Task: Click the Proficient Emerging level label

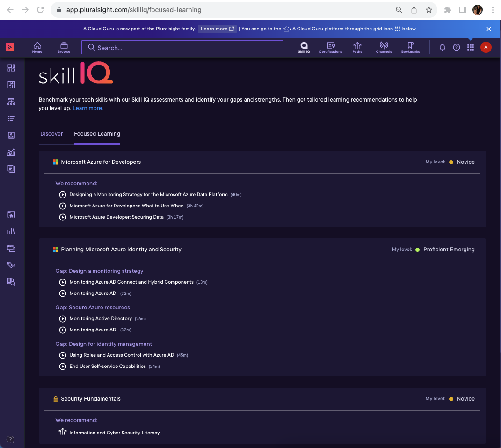Action: [x=449, y=250]
